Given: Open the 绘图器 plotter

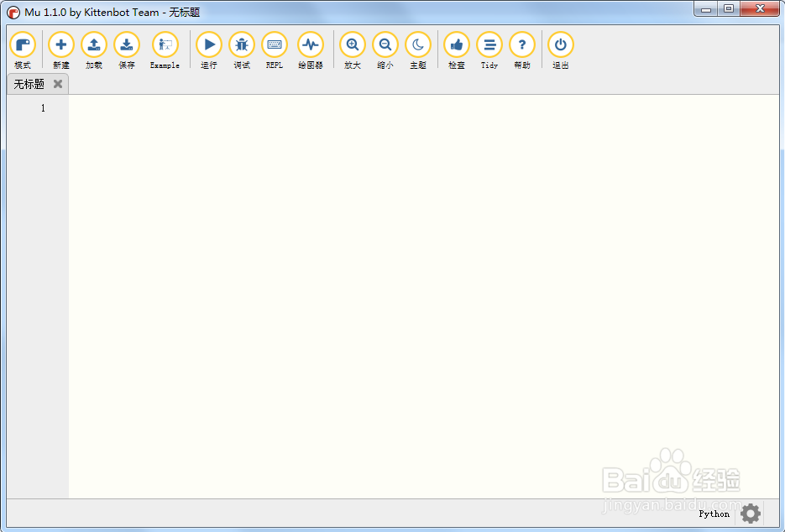Looking at the screenshot, I should 311,45.
